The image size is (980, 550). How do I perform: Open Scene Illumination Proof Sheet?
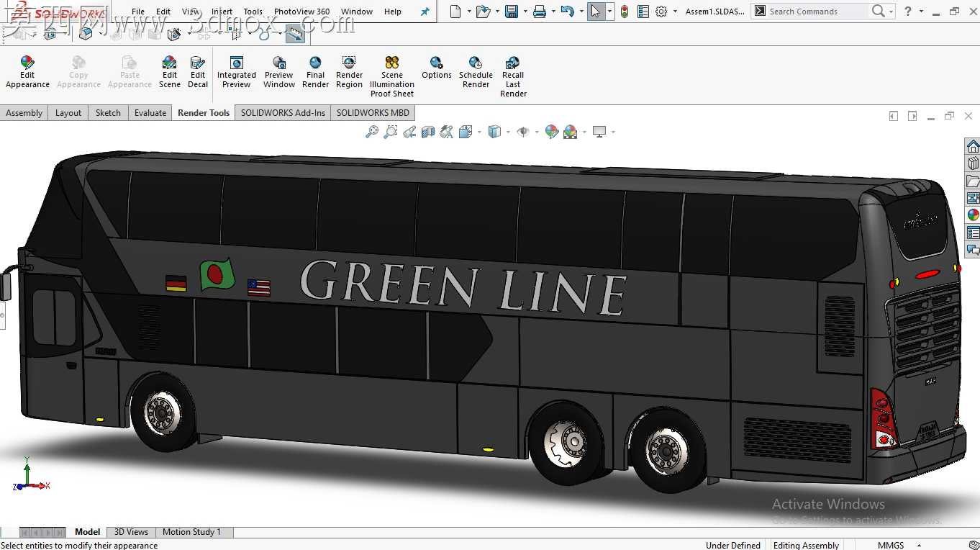[x=392, y=76]
